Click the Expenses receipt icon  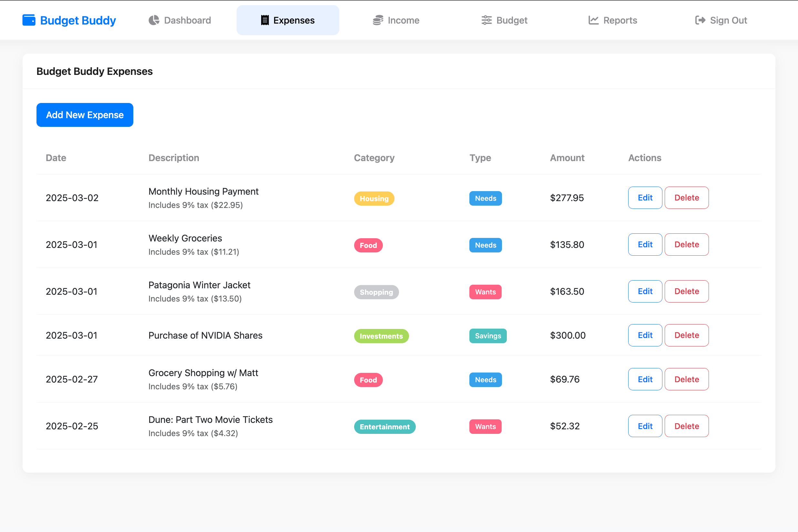[265, 20]
